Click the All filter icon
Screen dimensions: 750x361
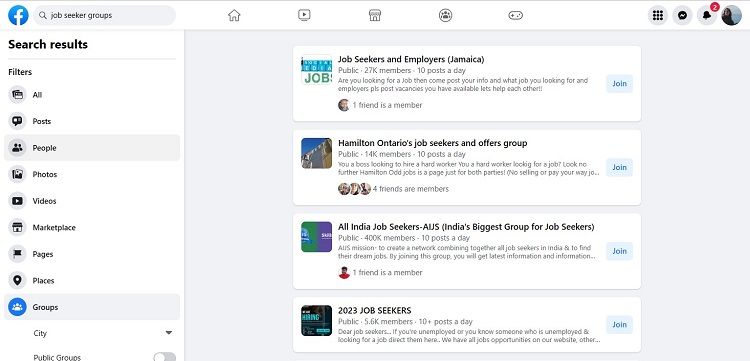17,95
